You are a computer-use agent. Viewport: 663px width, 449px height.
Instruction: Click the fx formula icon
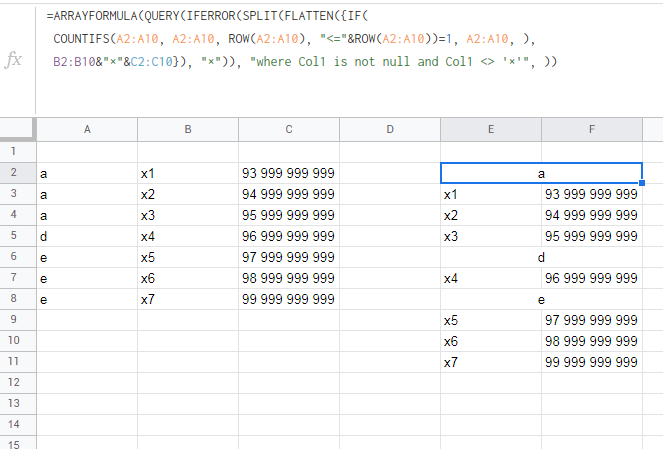pos(13,60)
